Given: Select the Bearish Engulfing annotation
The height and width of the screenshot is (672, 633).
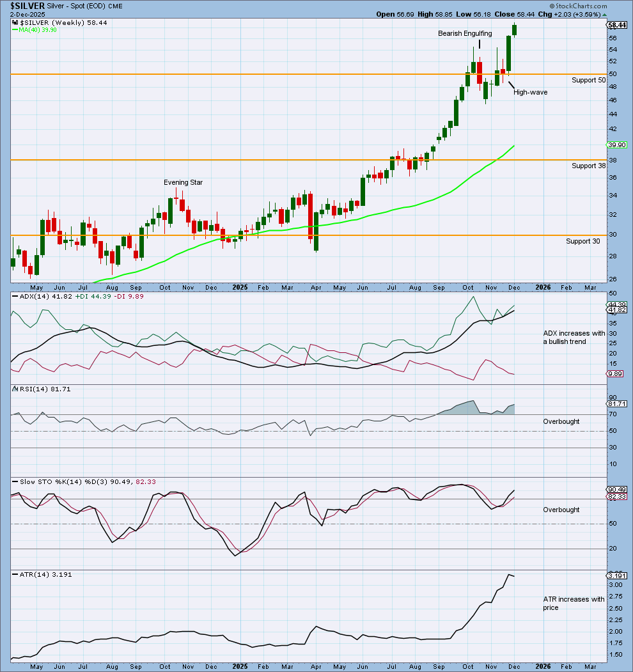Looking at the screenshot, I should coord(465,33).
